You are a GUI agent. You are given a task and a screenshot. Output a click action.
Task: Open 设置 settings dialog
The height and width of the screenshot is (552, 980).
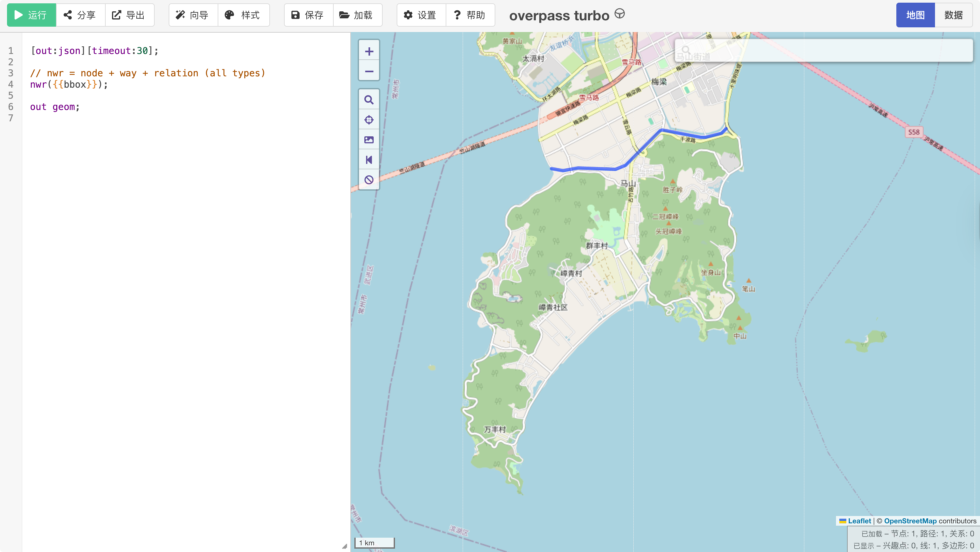421,15
